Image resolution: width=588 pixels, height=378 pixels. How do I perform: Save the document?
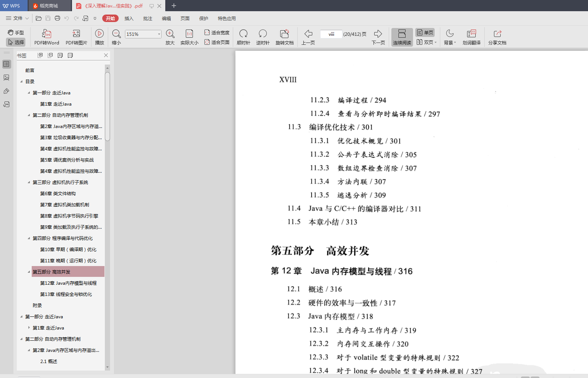[48, 18]
